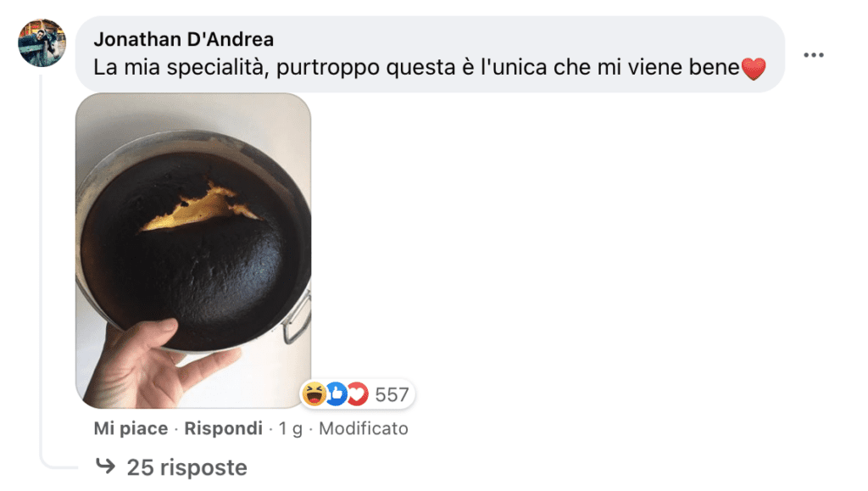
Task: Open the 1 g timestamp link
Action: pyautogui.click(x=291, y=428)
